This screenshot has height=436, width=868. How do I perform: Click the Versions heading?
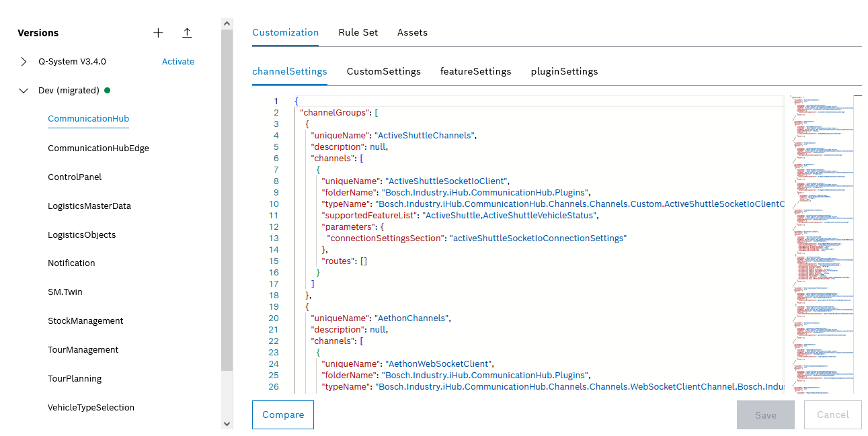[x=38, y=33]
